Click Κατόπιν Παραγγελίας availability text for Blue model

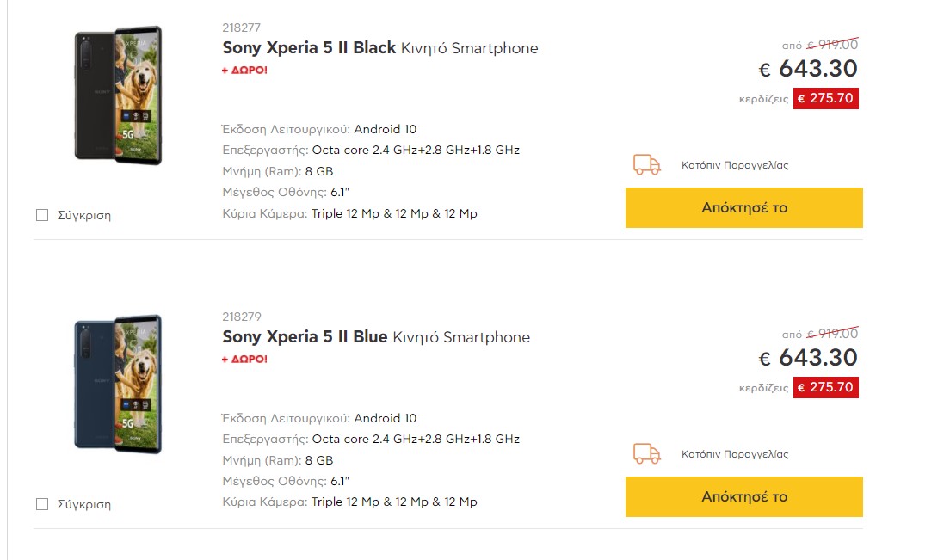tap(735, 454)
